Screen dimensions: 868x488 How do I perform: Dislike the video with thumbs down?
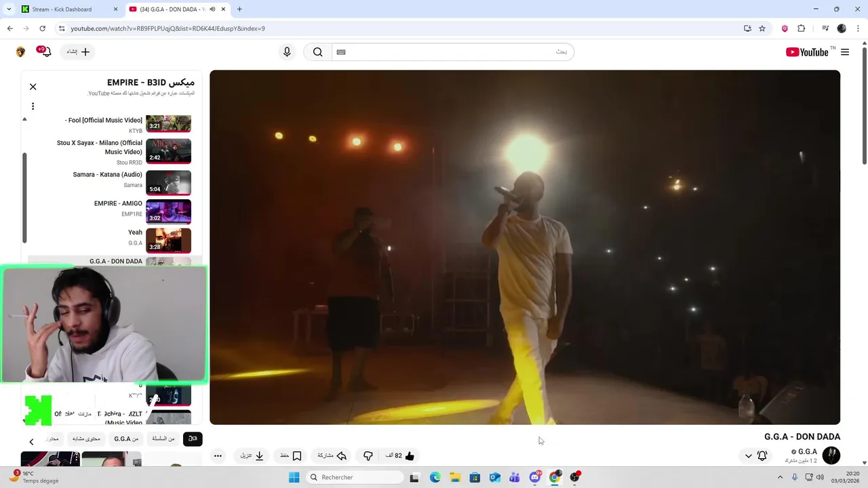pyautogui.click(x=368, y=455)
